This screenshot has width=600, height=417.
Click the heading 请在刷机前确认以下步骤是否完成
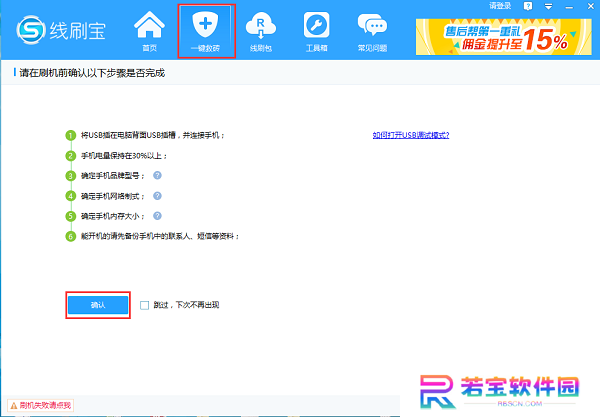coord(92,73)
